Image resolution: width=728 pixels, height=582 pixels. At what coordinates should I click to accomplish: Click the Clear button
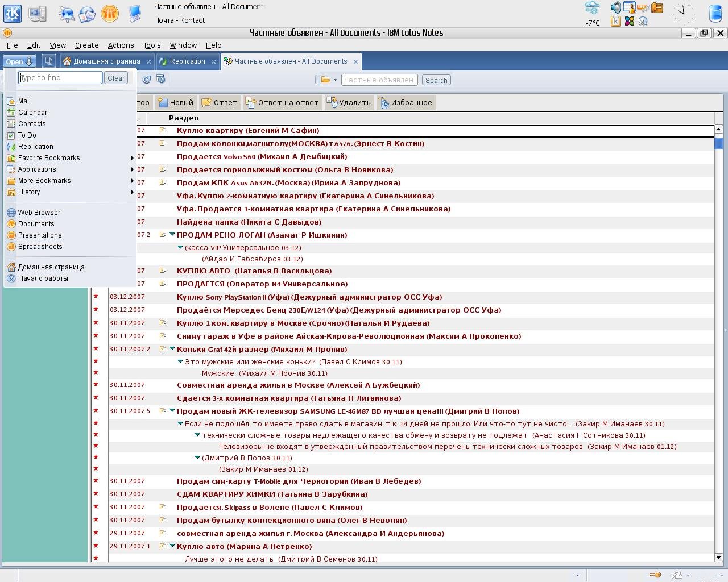pos(116,78)
